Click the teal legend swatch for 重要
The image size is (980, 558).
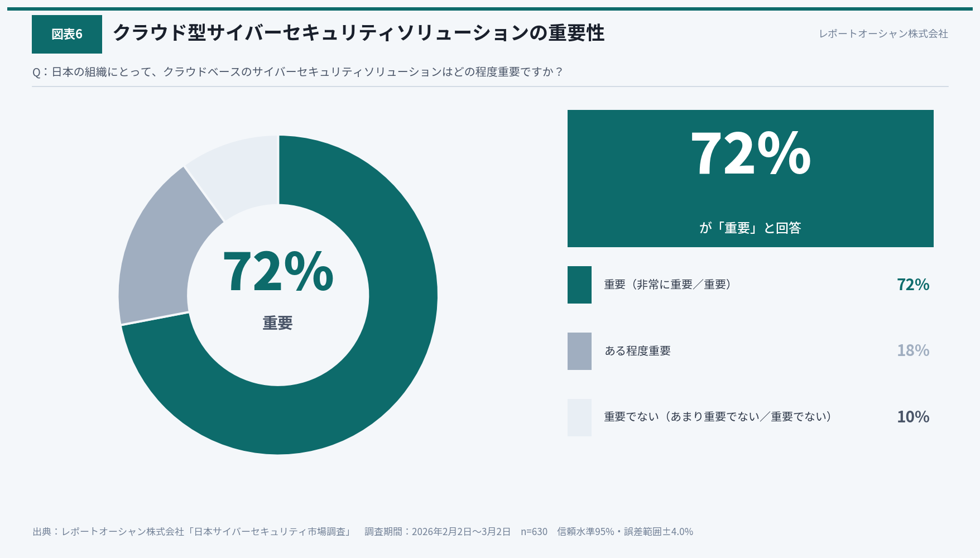pyautogui.click(x=579, y=285)
